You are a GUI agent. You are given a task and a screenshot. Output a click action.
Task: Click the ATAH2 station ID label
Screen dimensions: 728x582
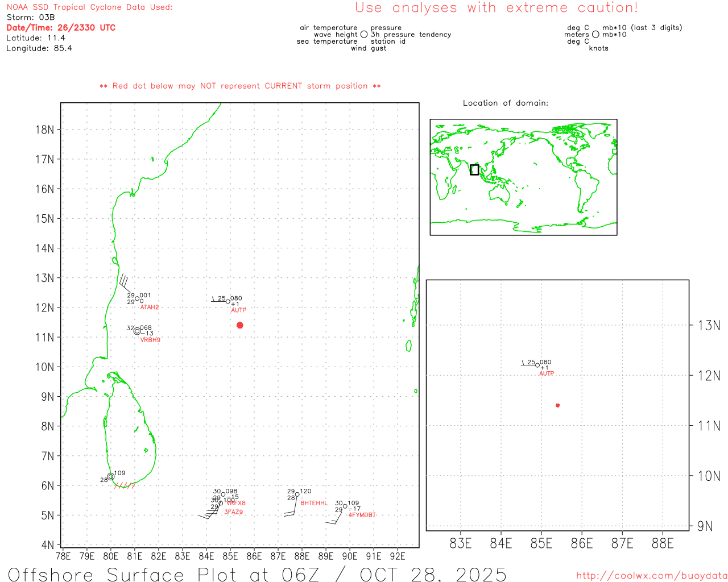coord(150,307)
